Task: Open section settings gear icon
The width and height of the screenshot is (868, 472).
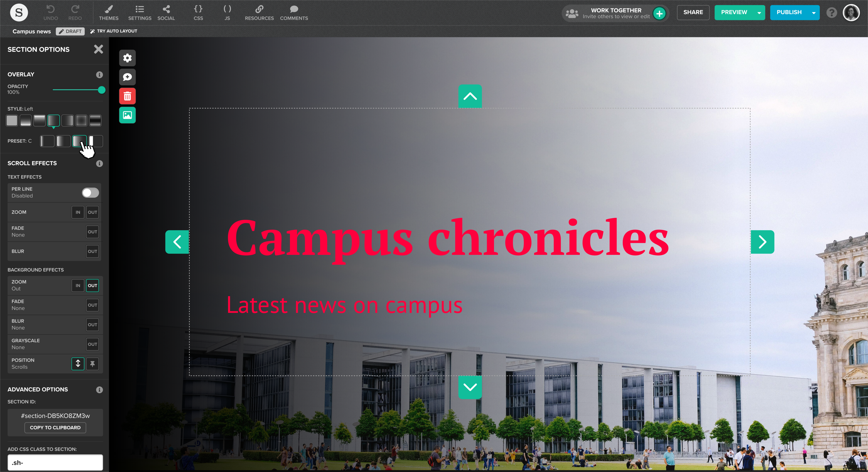Action: (127, 58)
